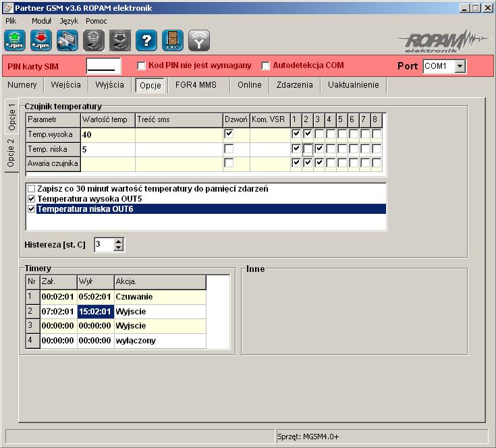The height and width of the screenshot is (448, 496).
Task: Click the computer connection toolbar icon
Action: pos(67,40)
